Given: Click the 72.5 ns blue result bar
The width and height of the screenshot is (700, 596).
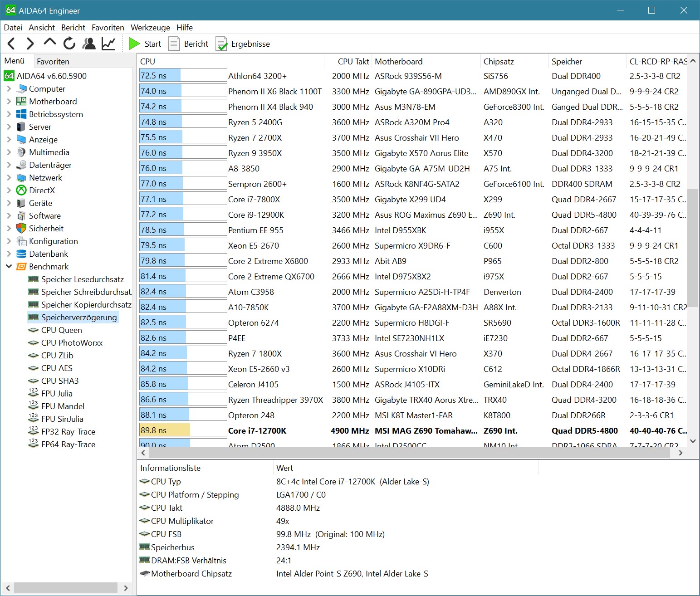Looking at the screenshot, I should coord(183,75).
